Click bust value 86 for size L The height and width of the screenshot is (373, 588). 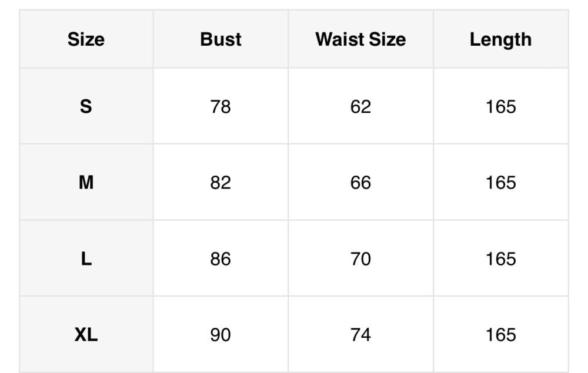click(220, 258)
